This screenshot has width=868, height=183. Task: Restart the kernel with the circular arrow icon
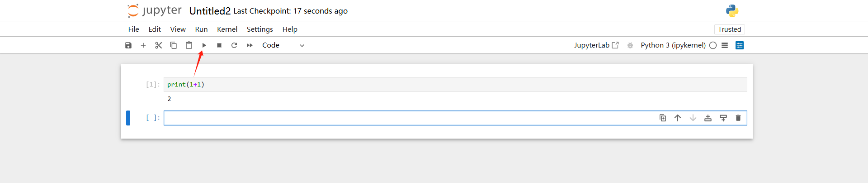point(234,45)
